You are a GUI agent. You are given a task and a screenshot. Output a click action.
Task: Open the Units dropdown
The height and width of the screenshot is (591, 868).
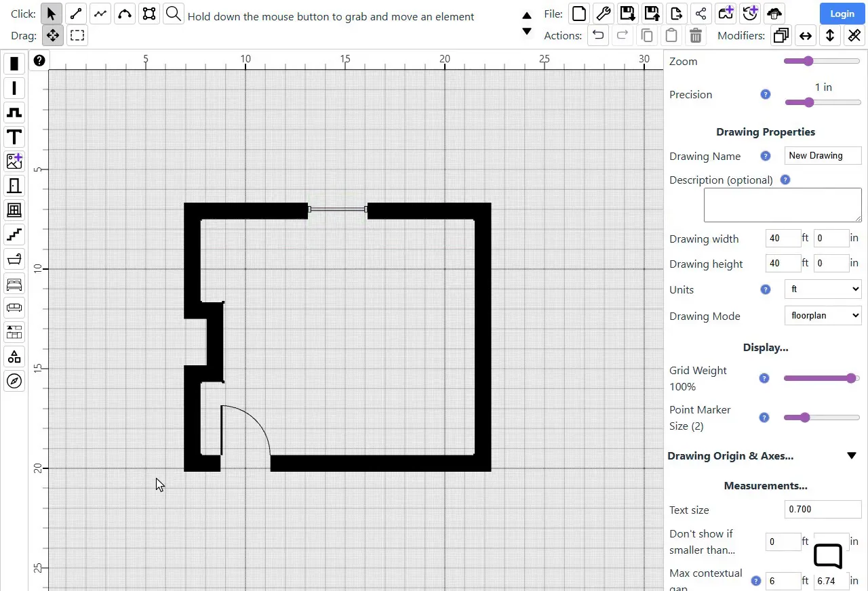[x=823, y=289]
